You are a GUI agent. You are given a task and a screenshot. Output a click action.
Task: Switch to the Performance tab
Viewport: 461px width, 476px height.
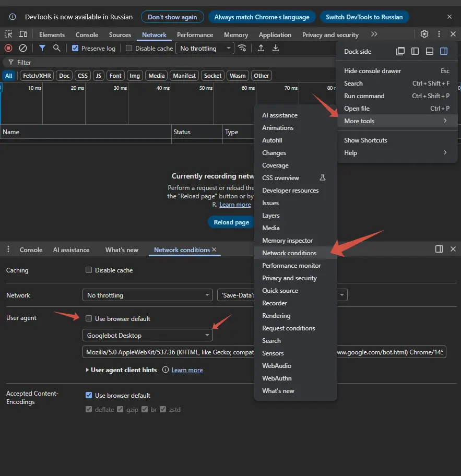point(195,35)
